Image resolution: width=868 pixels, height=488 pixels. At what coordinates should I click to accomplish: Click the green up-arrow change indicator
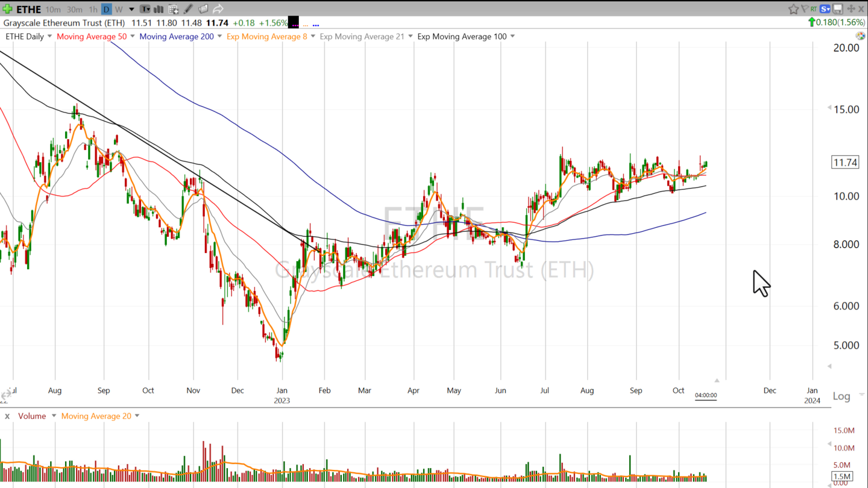(x=812, y=23)
